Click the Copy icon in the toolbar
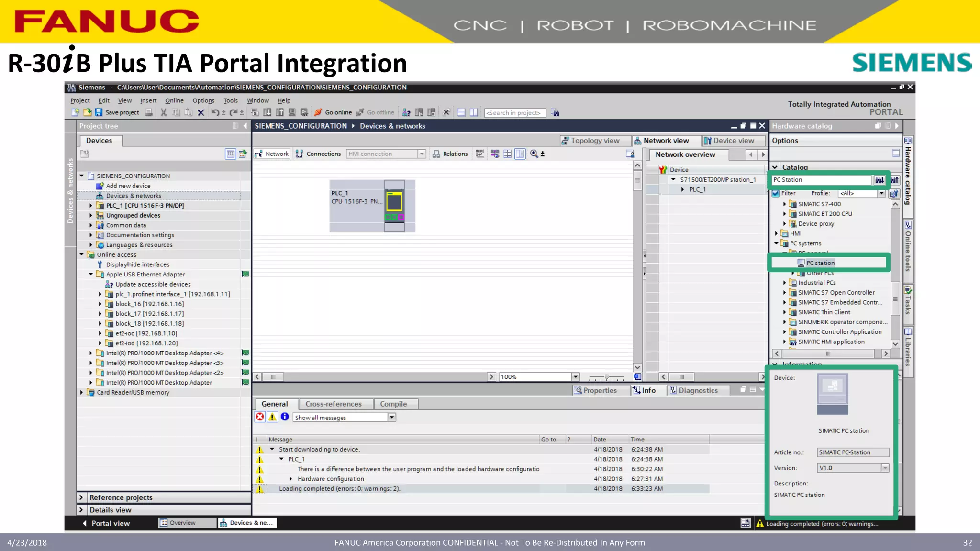 click(x=176, y=112)
